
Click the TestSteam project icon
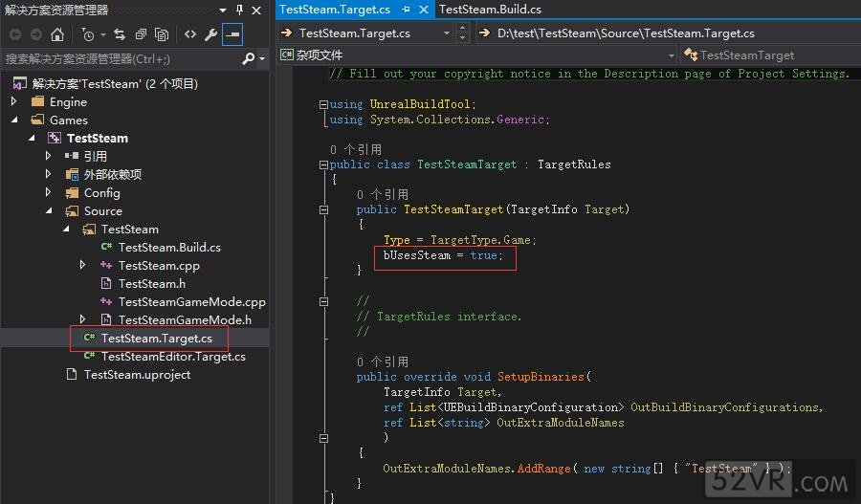coord(55,138)
